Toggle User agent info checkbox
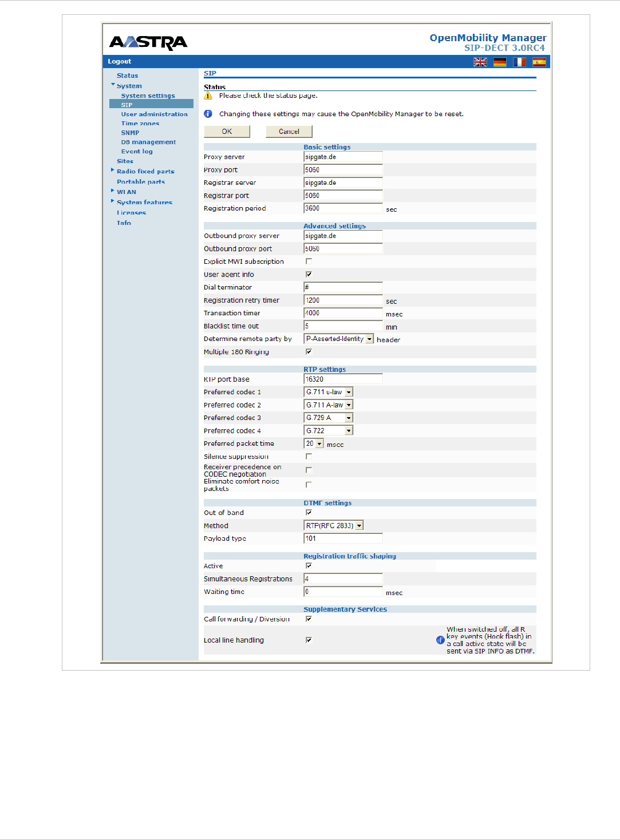This screenshot has width=620, height=840. tap(309, 274)
